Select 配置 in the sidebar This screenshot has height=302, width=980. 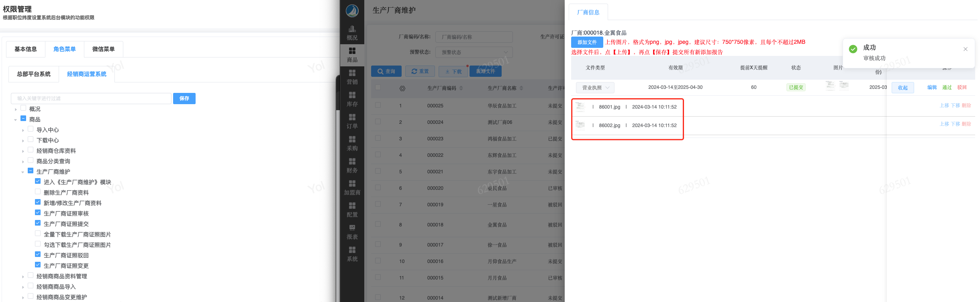click(x=352, y=210)
